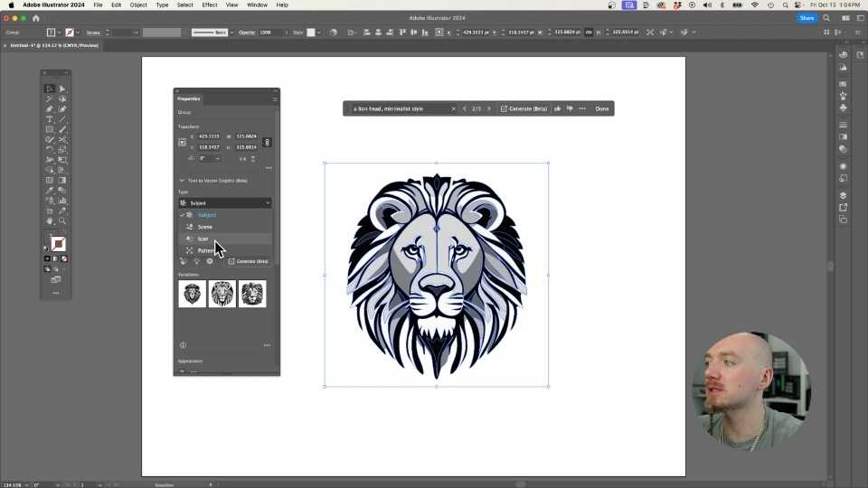
Task: Select the Rotate tool
Action: click(x=49, y=149)
